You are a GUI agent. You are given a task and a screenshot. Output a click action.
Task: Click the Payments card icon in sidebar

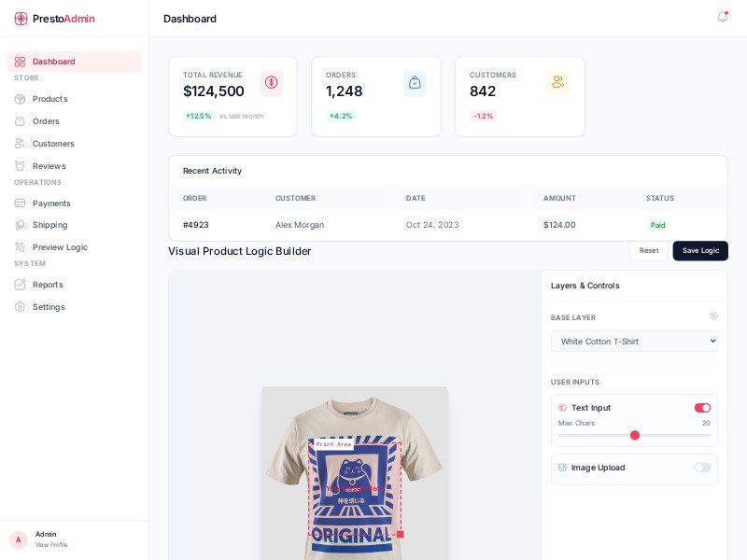(x=20, y=203)
